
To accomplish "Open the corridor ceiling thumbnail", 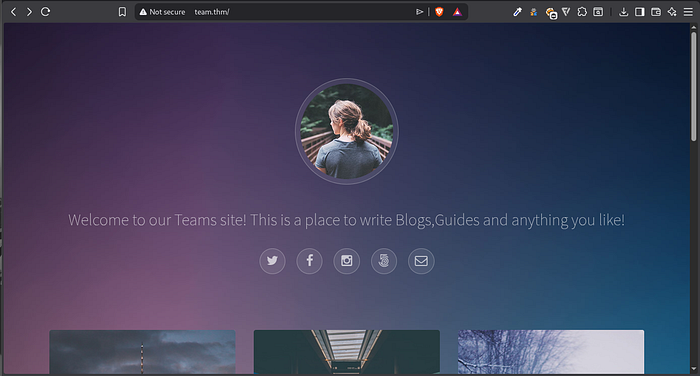I will coord(347,352).
